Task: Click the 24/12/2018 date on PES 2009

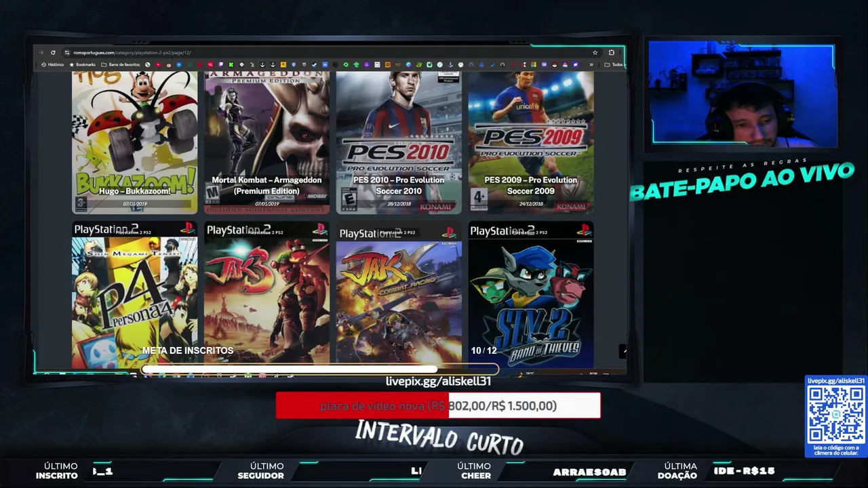Action: tap(531, 204)
